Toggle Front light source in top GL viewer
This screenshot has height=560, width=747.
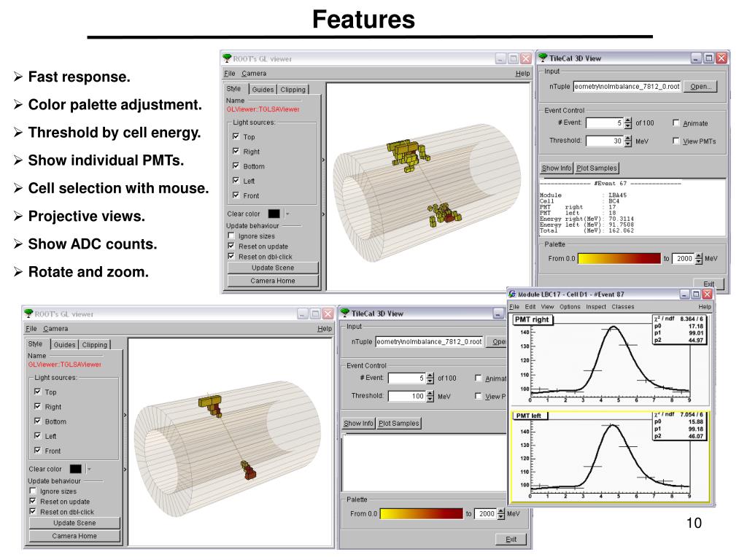[236, 195]
